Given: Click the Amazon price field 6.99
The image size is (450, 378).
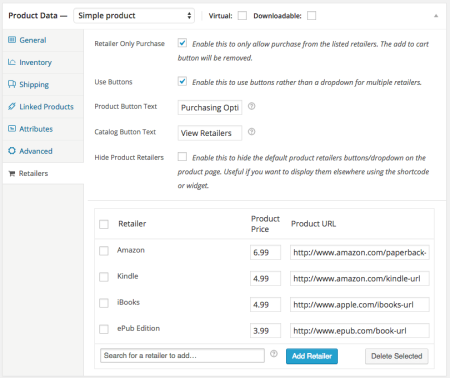Looking at the screenshot, I should tap(265, 252).
